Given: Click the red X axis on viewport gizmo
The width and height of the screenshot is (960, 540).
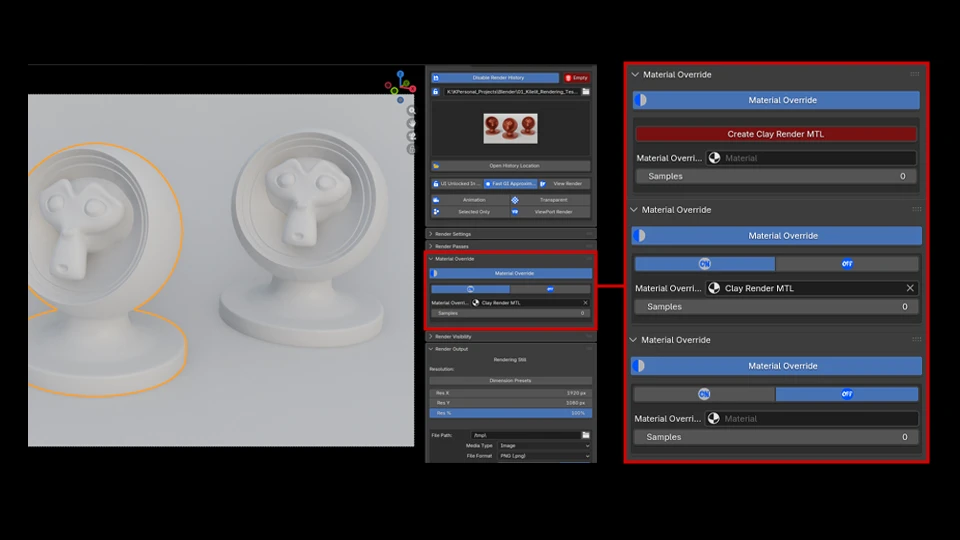Looking at the screenshot, I should (413, 89).
